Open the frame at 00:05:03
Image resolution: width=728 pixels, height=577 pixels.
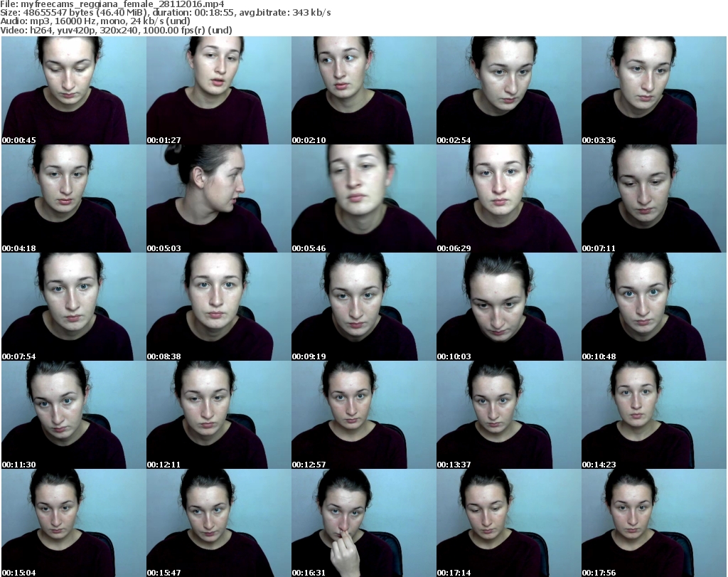(219, 198)
